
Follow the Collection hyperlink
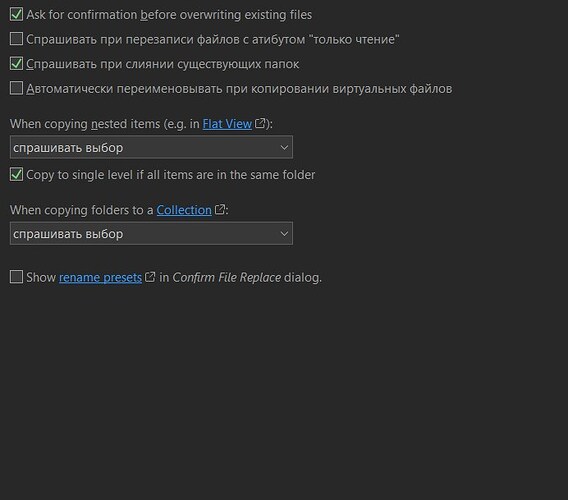tap(184, 210)
